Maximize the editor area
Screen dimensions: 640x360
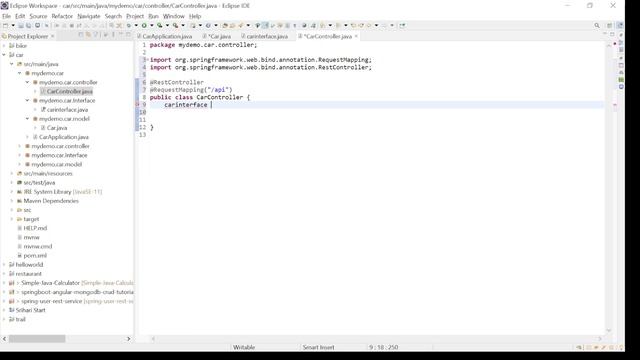(612, 35)
